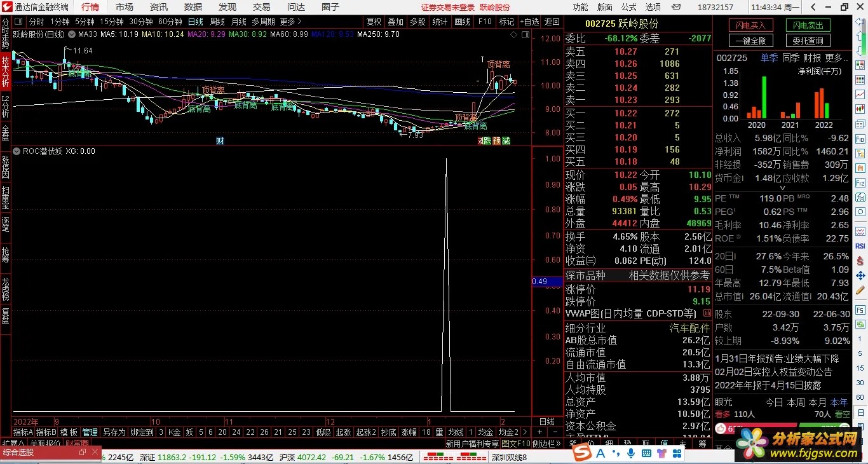This screenshot has height=464, width=868.
Task: Select the 月线 period
Action: (238, 22)
